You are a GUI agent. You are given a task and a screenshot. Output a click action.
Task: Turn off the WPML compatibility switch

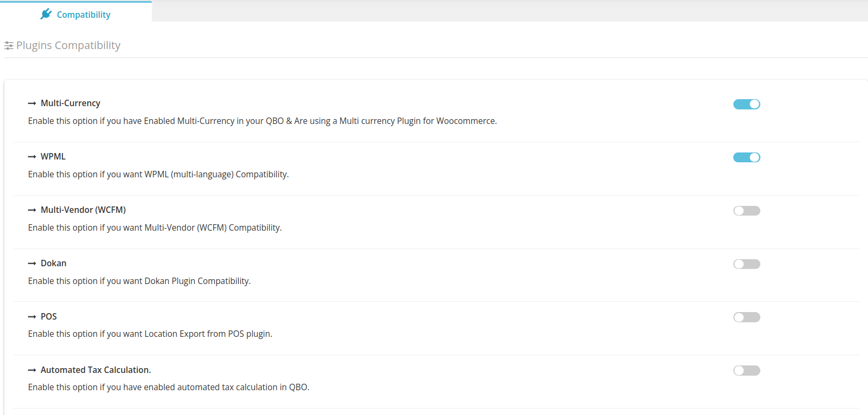(x=746, y=157)
